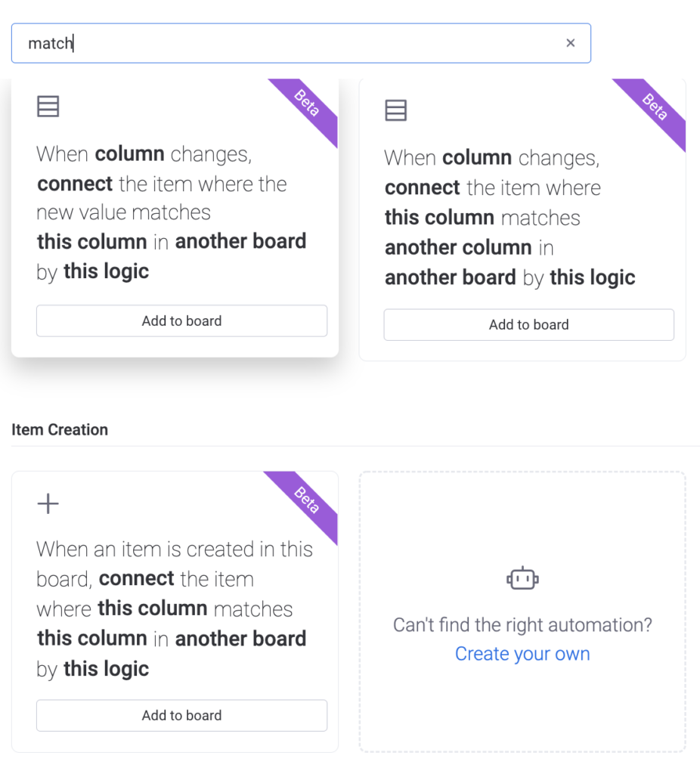
Task: Click "this logic" in the first card
Action: click(106, 271)
